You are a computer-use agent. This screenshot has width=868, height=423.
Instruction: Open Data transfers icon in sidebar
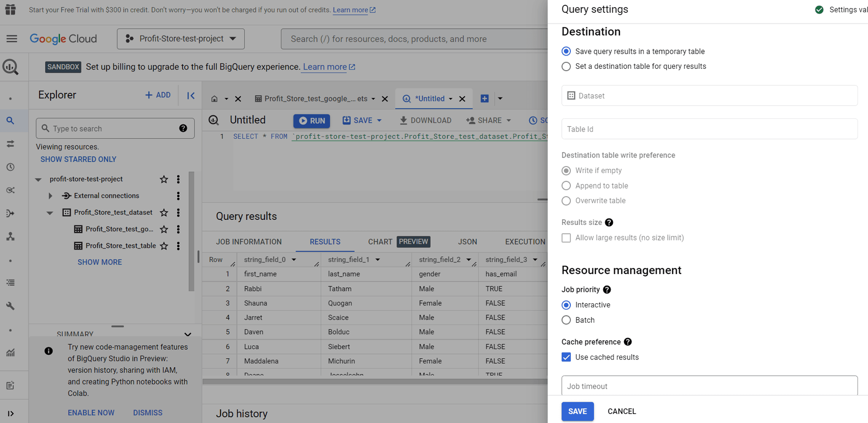[x=10, y=144]
